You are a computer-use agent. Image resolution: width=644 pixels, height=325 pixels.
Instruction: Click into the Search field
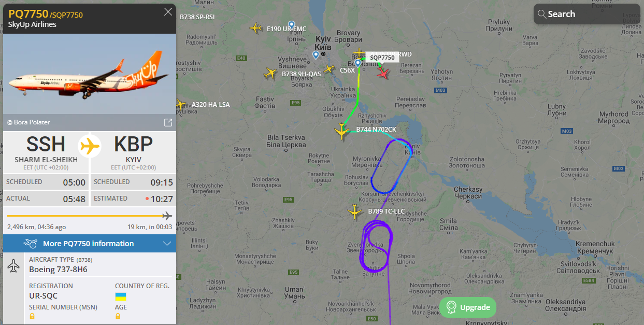pos(587,14)
